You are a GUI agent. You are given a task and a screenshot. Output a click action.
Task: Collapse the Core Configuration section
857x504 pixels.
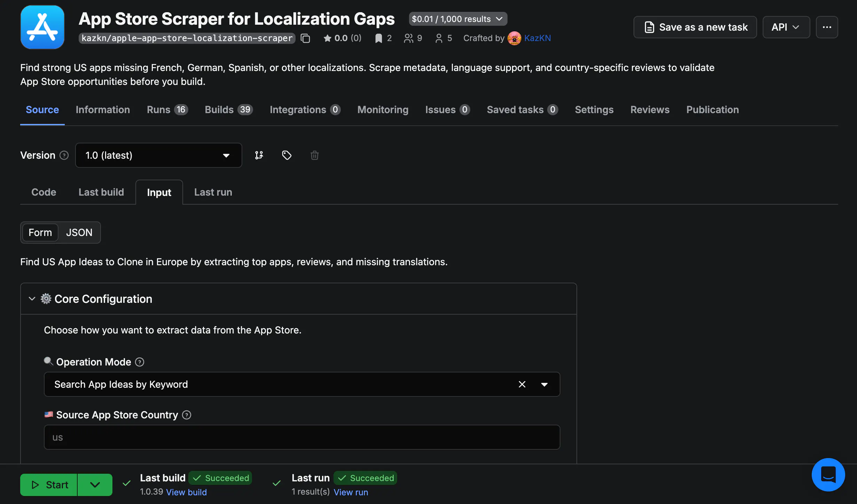pyautogui.click(x=32, y=299)
